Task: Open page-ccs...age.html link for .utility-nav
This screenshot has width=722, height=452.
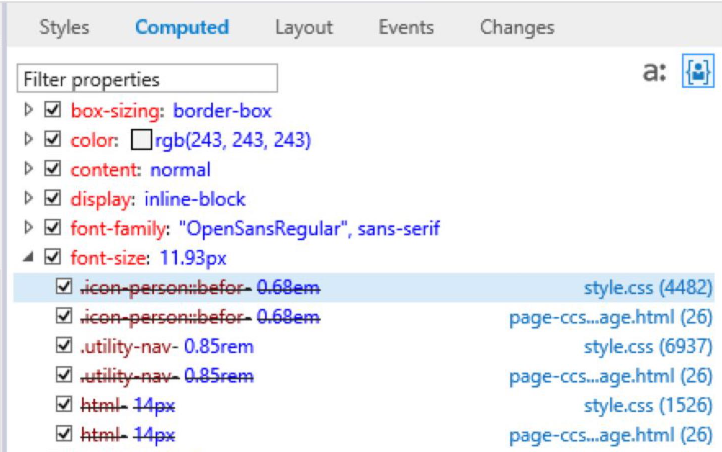Action: tap(611, 377)
